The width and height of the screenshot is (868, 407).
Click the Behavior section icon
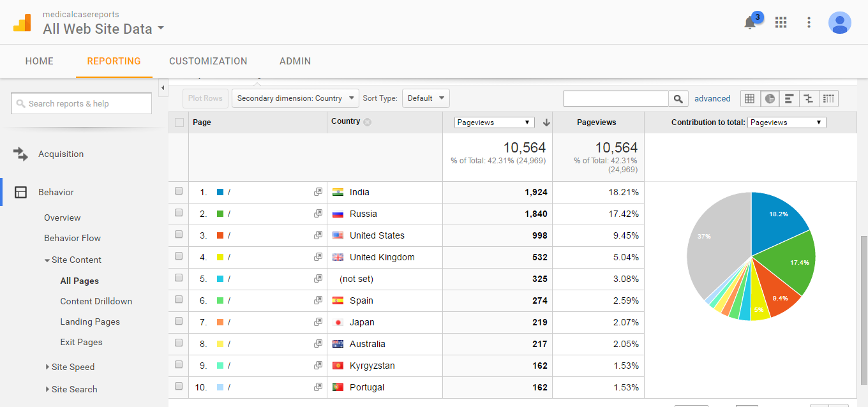21,192
